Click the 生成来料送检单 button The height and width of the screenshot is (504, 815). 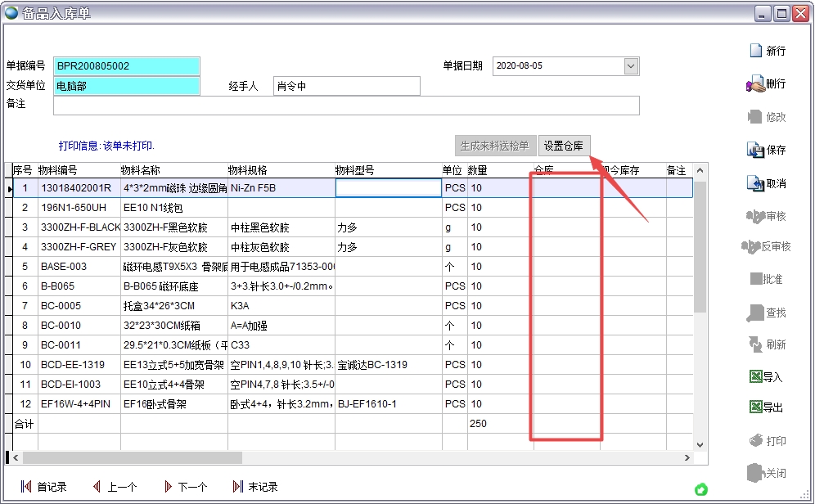pyautogui.click(x=495, y=146)
